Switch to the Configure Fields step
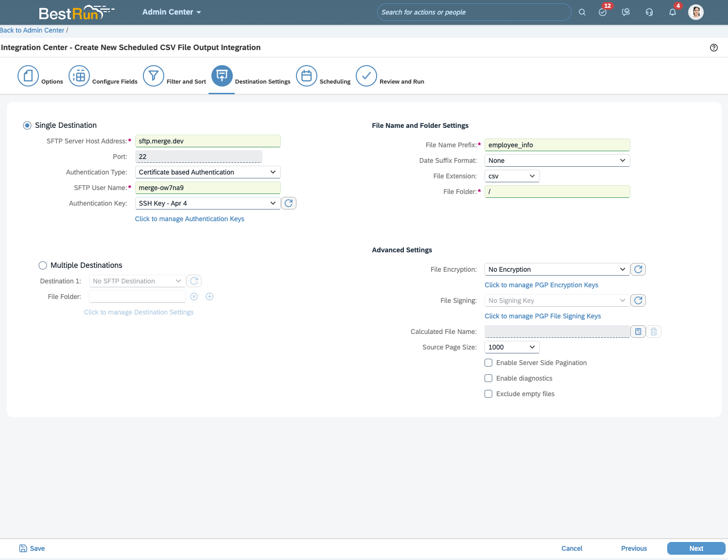This screenshot has width=728, height=560. 79,76
